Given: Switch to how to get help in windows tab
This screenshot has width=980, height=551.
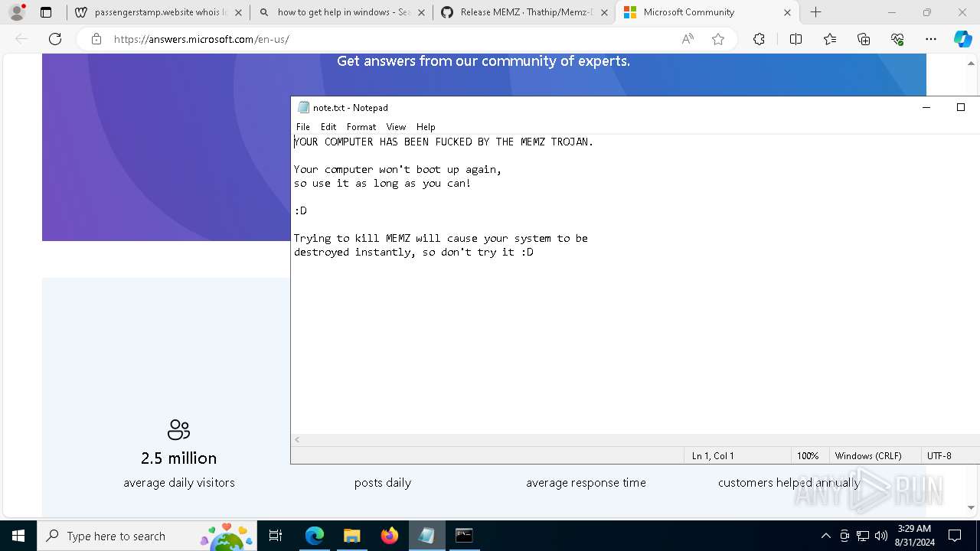Looking at the screenshot, I should [x=341, y=12].
